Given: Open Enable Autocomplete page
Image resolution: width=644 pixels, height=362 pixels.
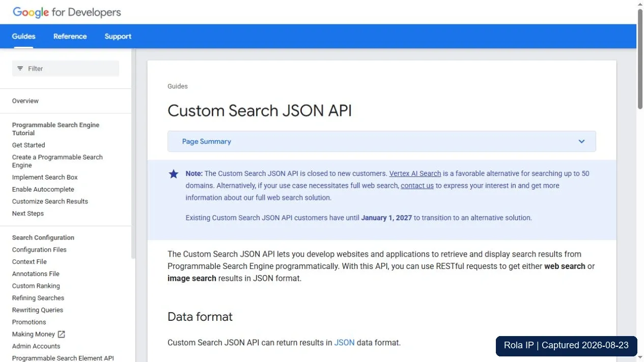Looking at the screenshot, I should click(43, 189).
